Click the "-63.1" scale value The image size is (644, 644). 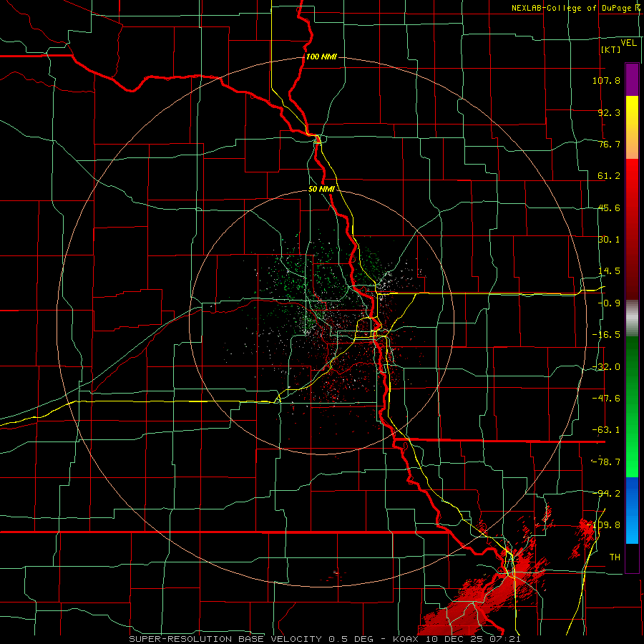click(x=606, y=430)
